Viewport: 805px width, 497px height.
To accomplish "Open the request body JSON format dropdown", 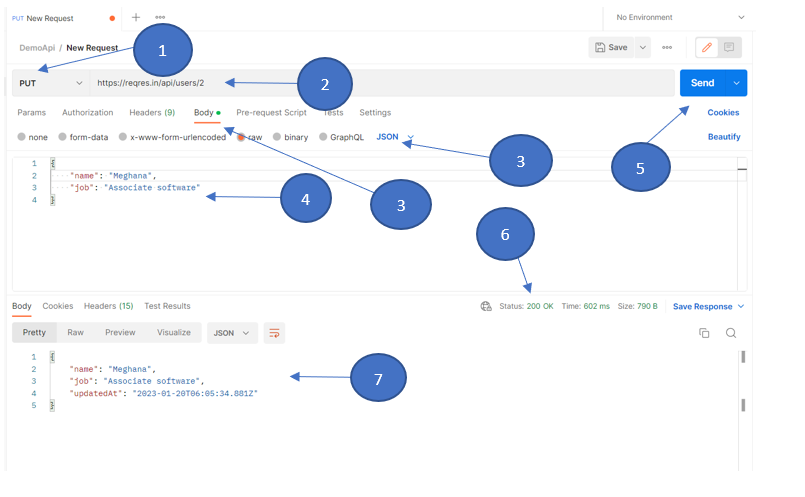I will point(395,137).
